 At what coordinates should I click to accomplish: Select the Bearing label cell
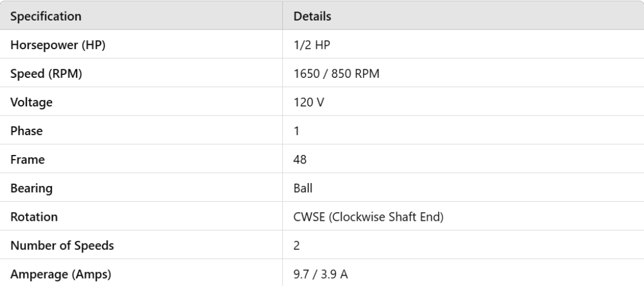click(x=29, y=188)
